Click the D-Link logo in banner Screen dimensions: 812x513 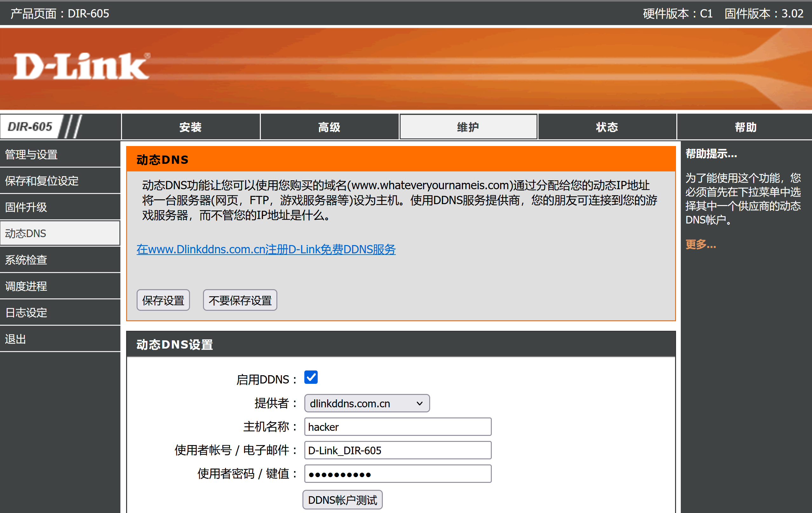tap(81, 67)
